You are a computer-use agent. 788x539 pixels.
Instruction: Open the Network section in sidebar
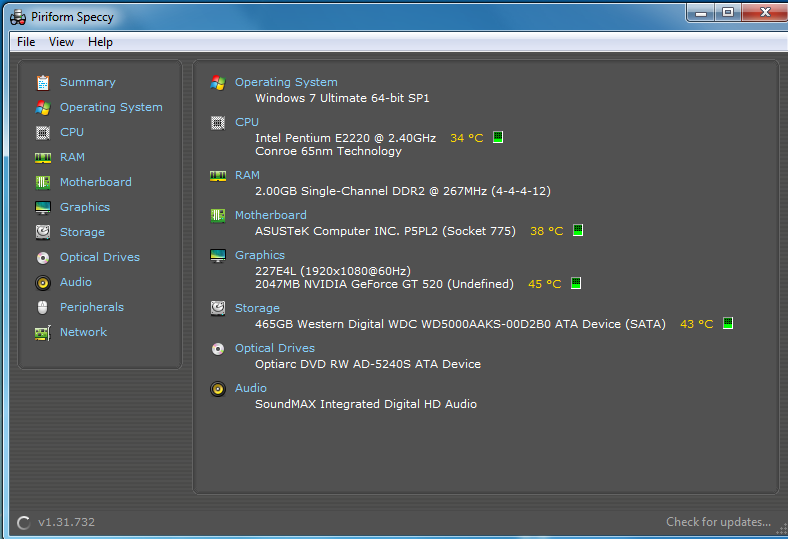(83, 333)
